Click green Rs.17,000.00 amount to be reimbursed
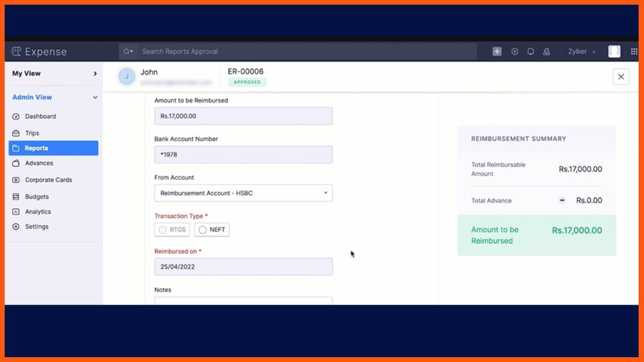This screenshot has height=362, width=644. coord(577,231)
